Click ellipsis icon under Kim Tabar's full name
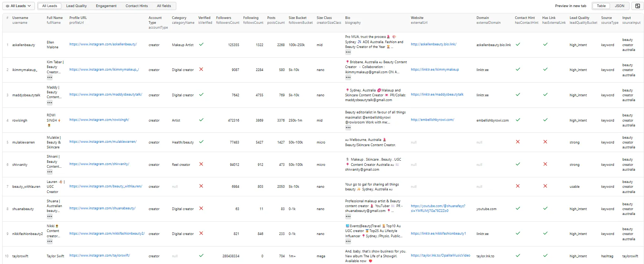644x264 pixels. tap(50, 78)
